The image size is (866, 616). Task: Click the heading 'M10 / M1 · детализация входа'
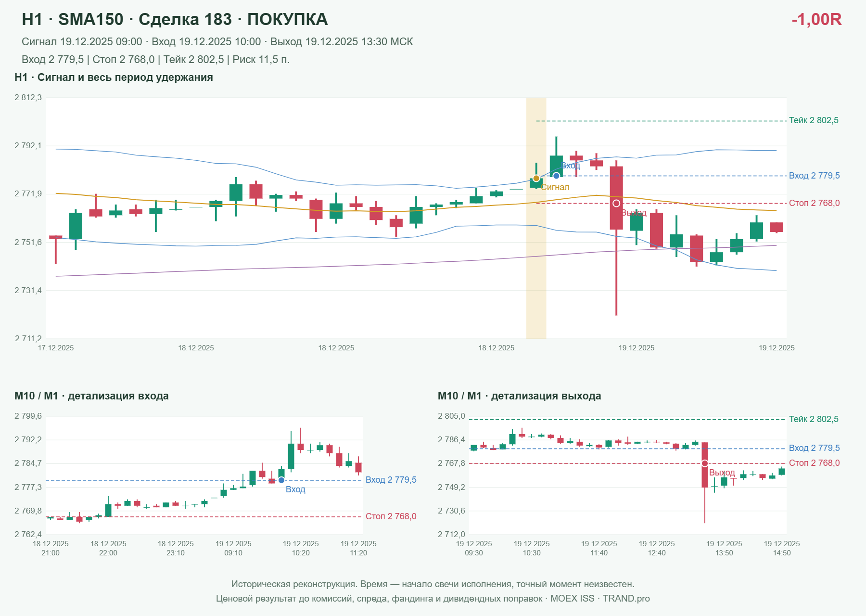pyautogui.click(x=91, y=396)
